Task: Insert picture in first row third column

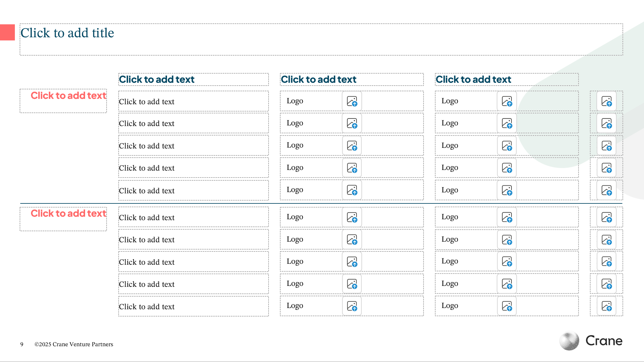Action: 507,101
